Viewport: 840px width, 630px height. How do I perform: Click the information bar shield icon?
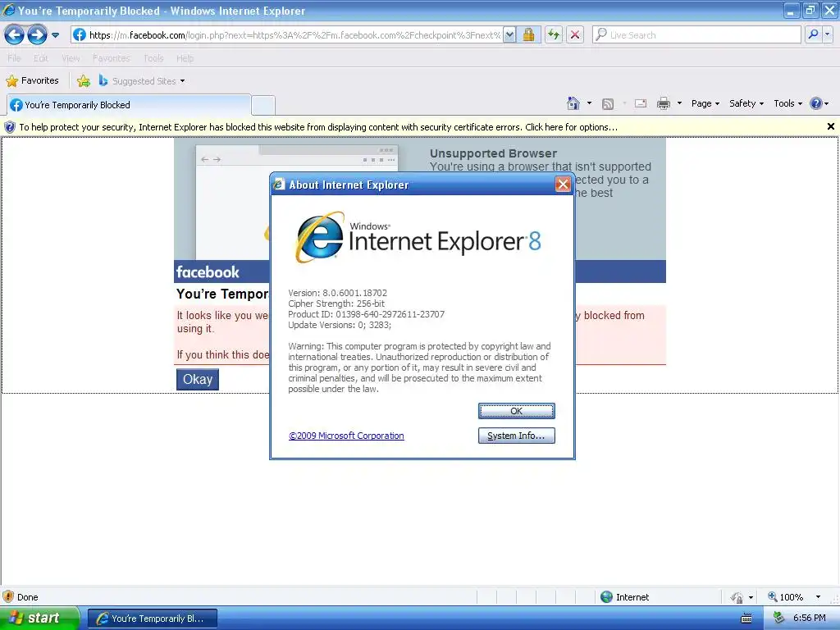[10, 127]
